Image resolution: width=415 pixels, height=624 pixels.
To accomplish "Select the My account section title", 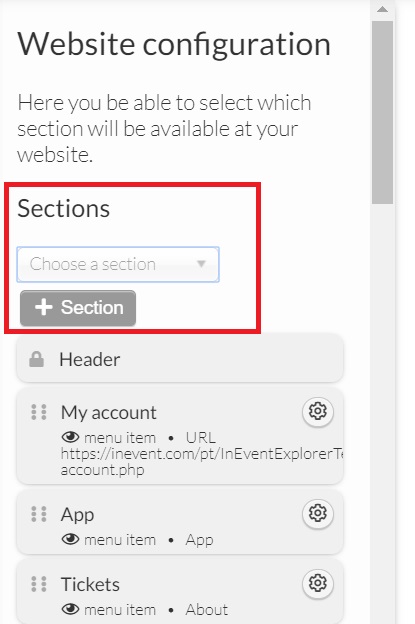I will [x=109, y=412].
